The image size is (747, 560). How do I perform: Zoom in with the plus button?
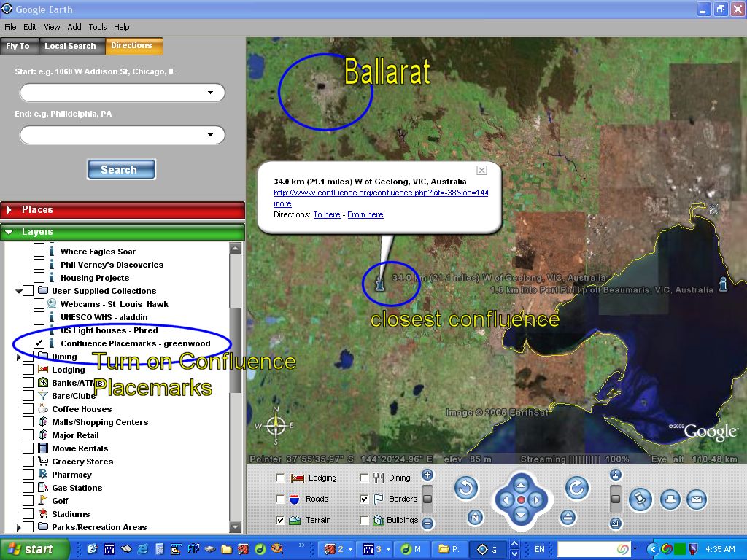[x=427, y=475]
